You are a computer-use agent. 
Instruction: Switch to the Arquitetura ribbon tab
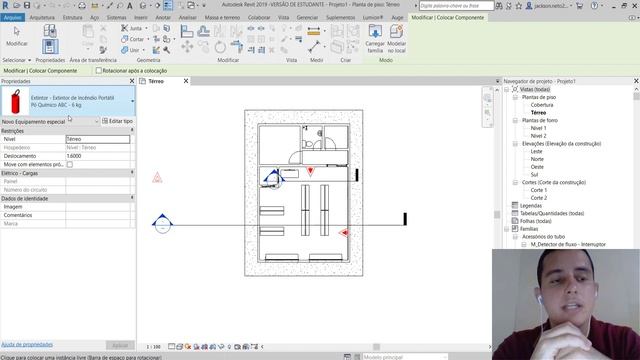pyautogui.click(x=42, y=18)
